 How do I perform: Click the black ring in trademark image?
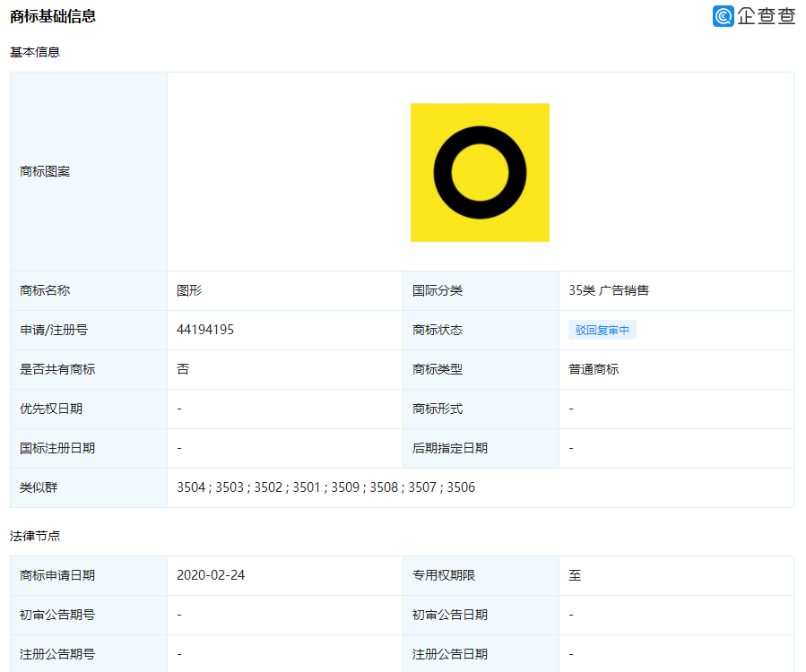(480, 136)
